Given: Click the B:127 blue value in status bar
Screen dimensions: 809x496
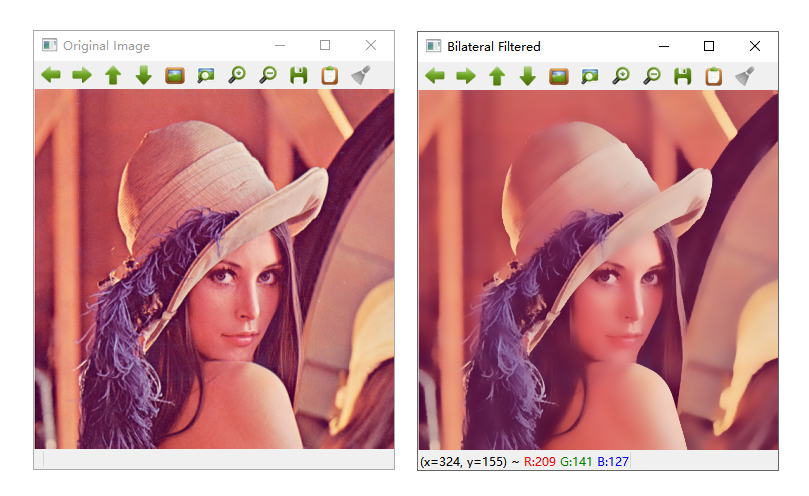Looking at the screenshot, I should click(613, 461).
